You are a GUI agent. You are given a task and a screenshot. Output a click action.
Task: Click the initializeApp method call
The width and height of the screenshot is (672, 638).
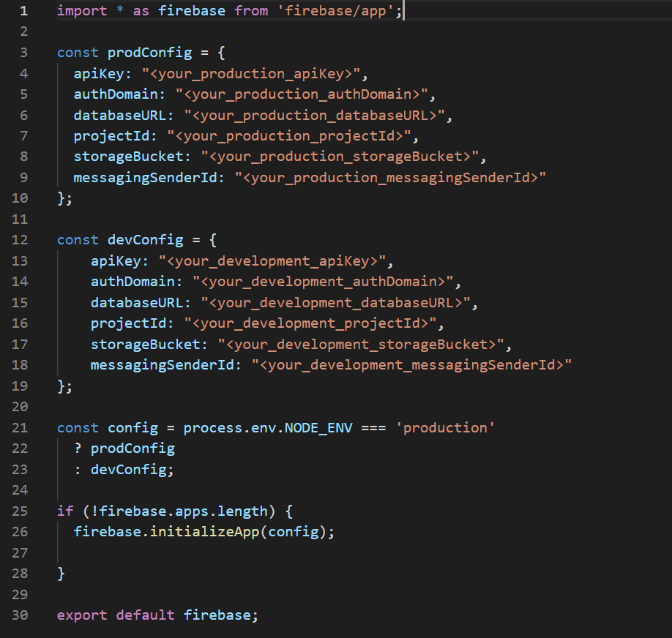pos(204,532)
